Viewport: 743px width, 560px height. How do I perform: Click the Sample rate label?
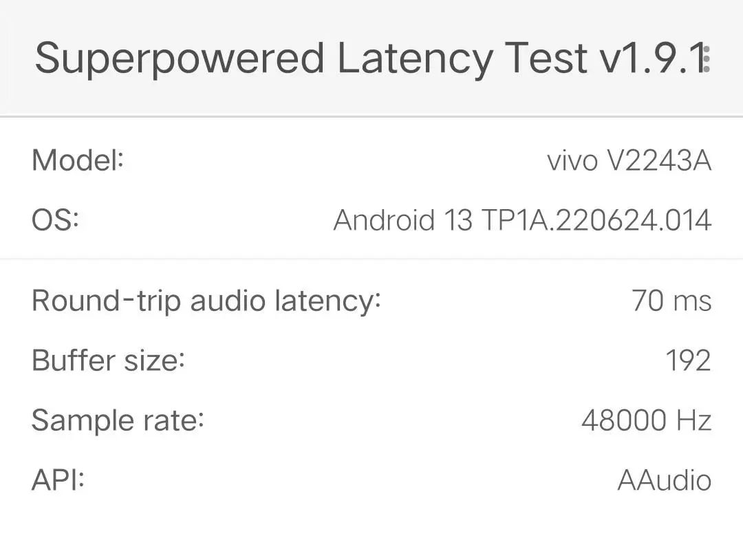[x=118, y=420]
